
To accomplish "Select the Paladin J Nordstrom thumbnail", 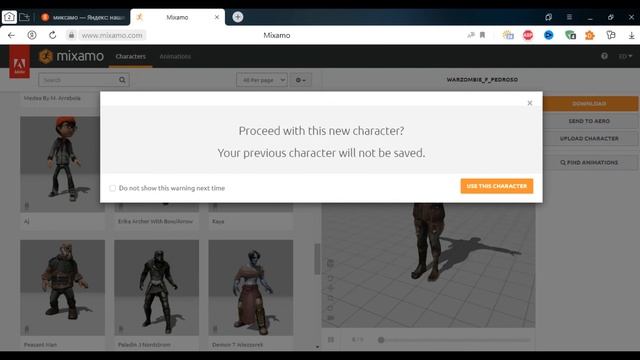I will tap(157, 288).
